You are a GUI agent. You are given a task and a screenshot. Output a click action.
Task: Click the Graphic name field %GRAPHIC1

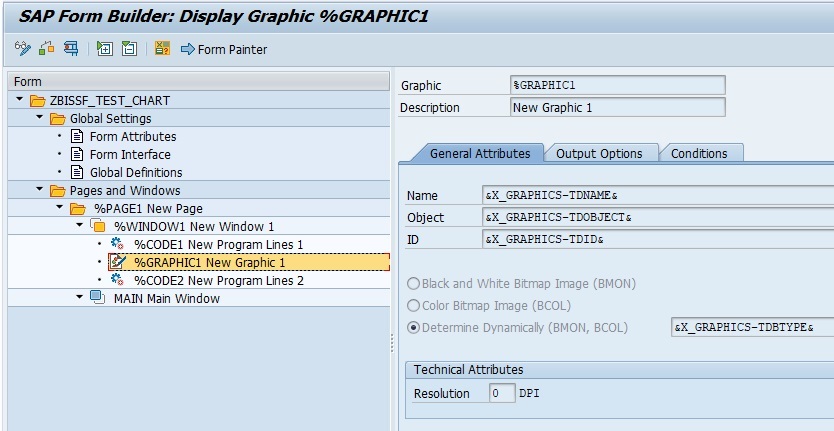pyautogui.click(x=618, y=85)
